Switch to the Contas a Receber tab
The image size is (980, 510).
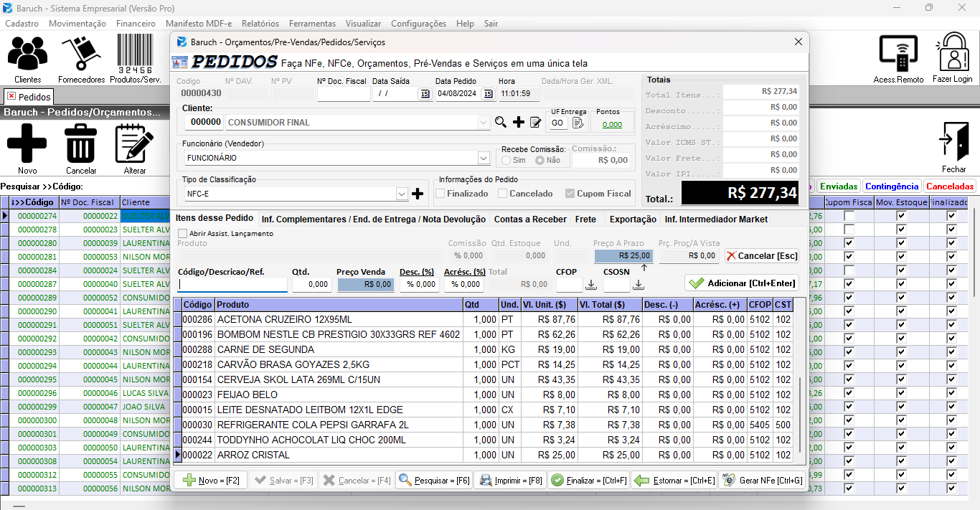pos(530,219)
